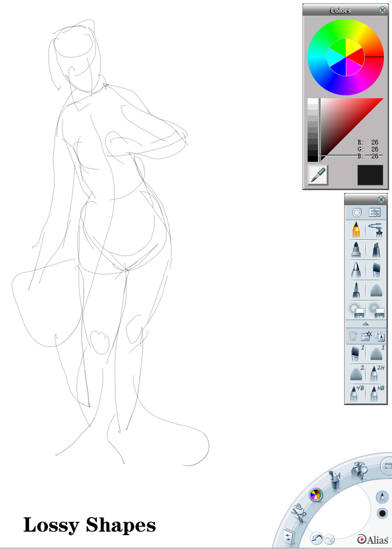
Task: Click the outer hue ring
Action: coord(317,57)
